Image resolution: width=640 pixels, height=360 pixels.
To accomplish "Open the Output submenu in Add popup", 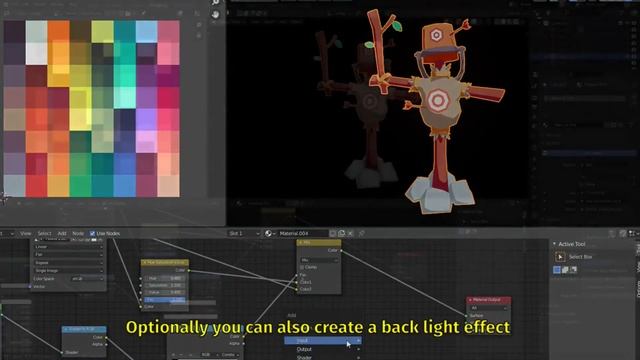I will pos(323,349).
